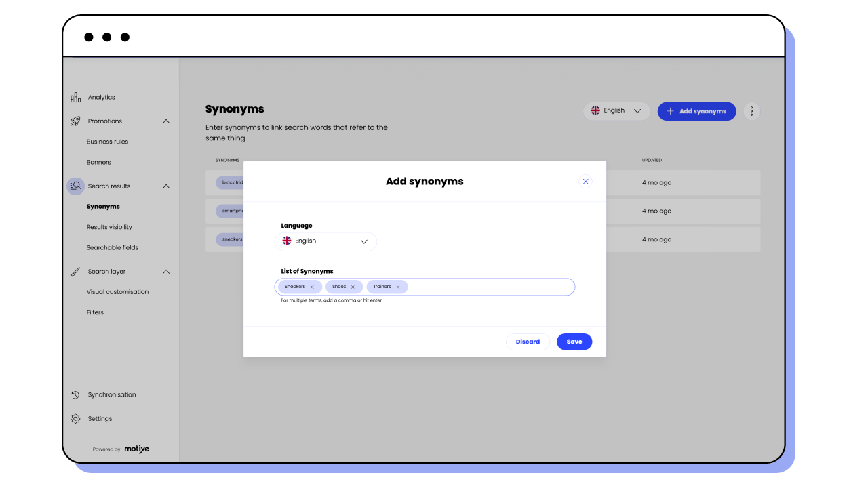
Task: Click the Add synonyms blue button
Action: [x=696, y=110]
